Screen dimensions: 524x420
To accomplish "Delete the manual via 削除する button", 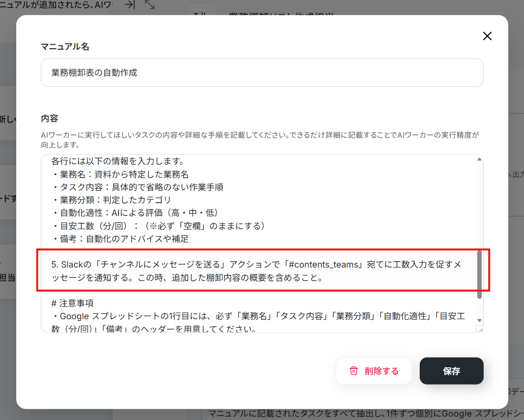I will 373,371.
